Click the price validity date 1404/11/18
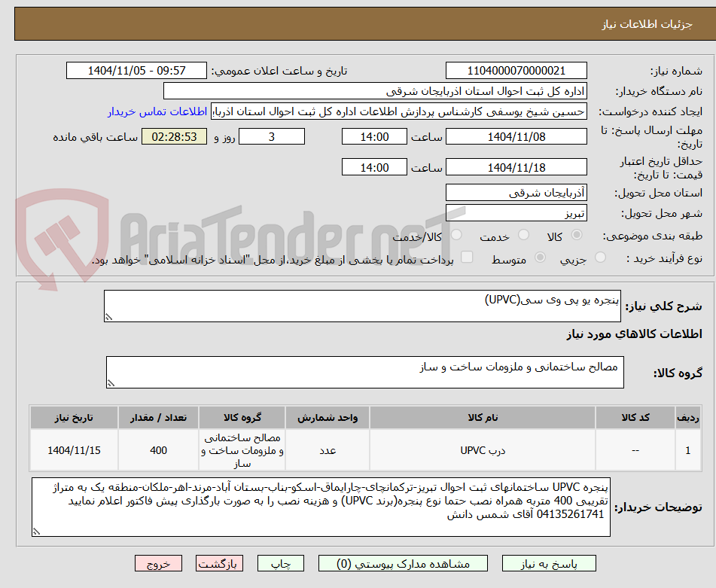Viewport: 716px width, 588px height. [516, 167]
